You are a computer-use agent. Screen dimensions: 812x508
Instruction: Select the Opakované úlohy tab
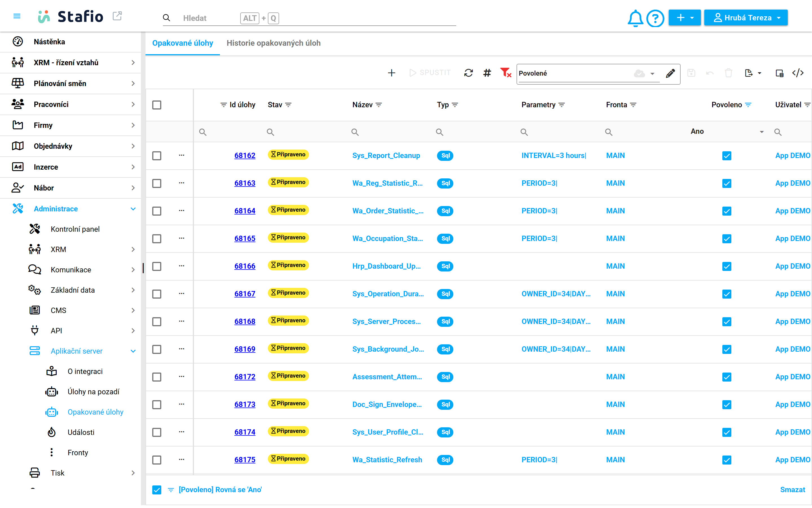tap(182, 43)
